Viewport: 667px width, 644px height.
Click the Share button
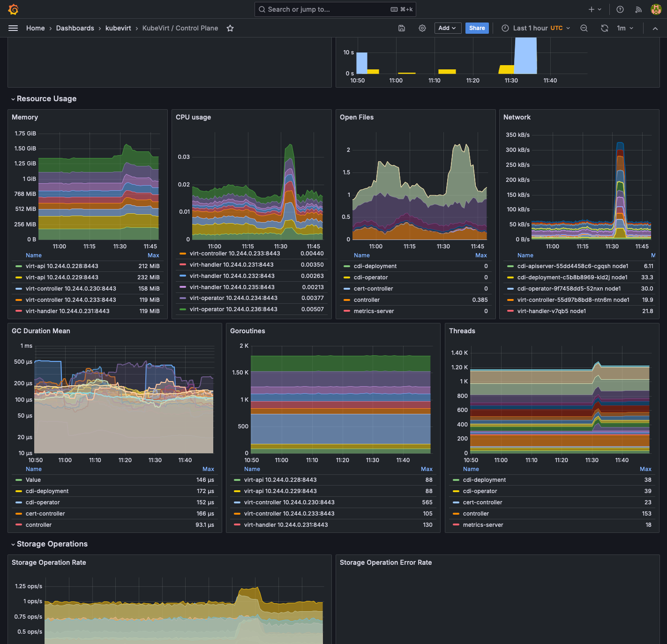(x=477, y=28)
